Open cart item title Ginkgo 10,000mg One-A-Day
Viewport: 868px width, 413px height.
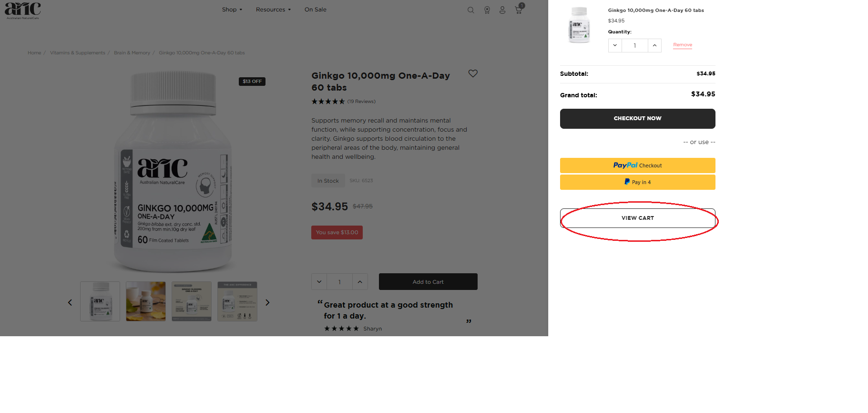pos(656,10)
